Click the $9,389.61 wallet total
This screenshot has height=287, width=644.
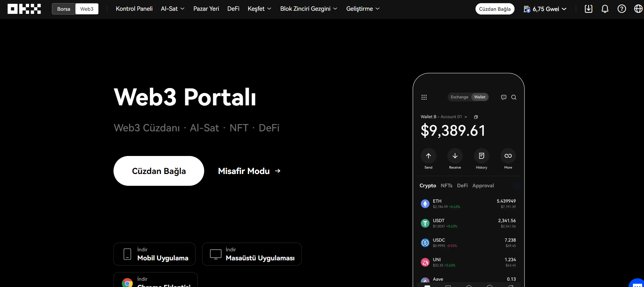click(453, 131)
